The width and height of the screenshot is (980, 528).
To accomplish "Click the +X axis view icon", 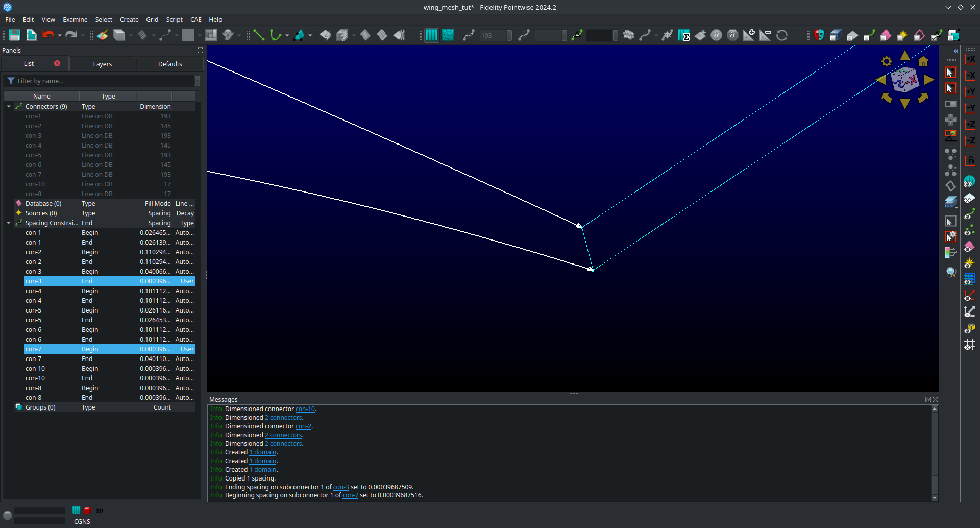I will [969, 60].
